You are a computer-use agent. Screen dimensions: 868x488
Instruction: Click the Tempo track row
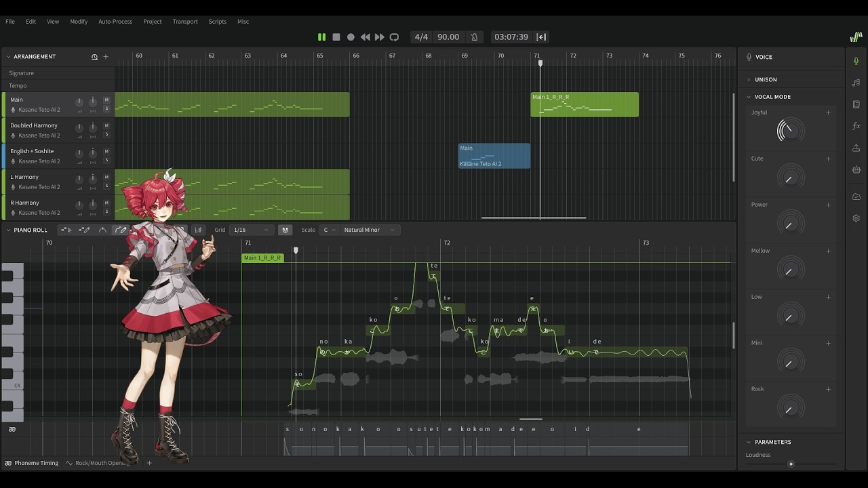[x=58, y=86]
